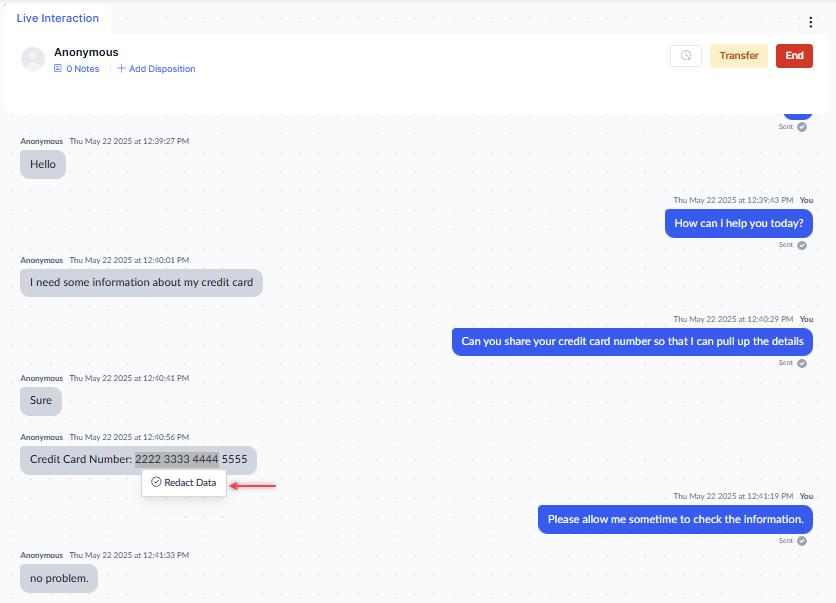The width and height of the screenshot is (836, 603).
Task: Open the three-dot more options menu
Action: tap(811, 22)
